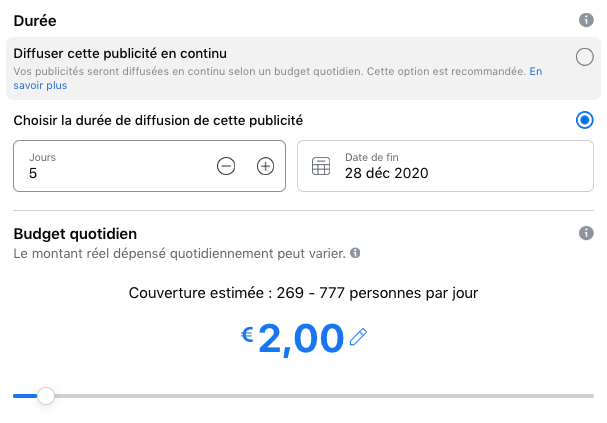This screenshot has height=423, width=607.
Task: Open the calendar icon for end date
Action: (321, 166)
